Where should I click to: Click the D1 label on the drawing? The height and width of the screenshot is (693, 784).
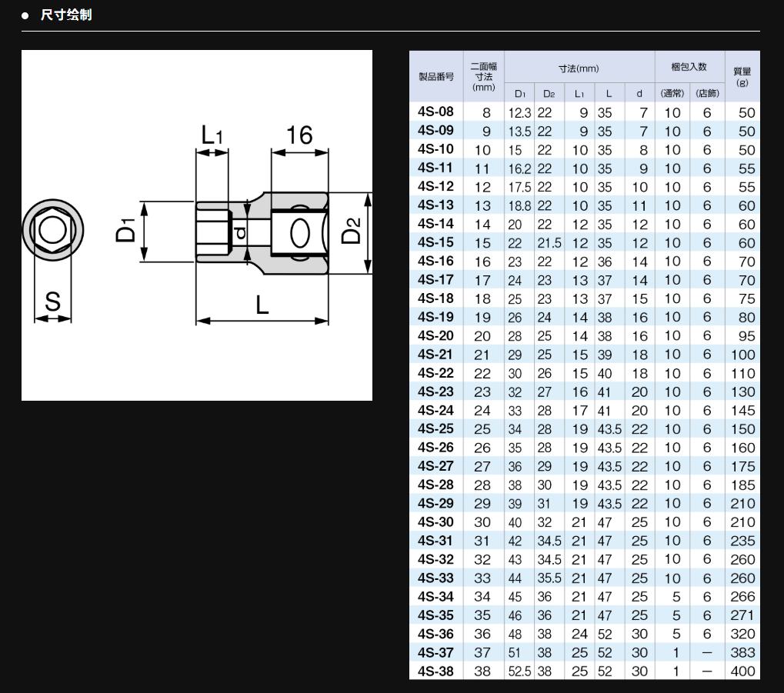pyautogui.click(x=126, y=231)
